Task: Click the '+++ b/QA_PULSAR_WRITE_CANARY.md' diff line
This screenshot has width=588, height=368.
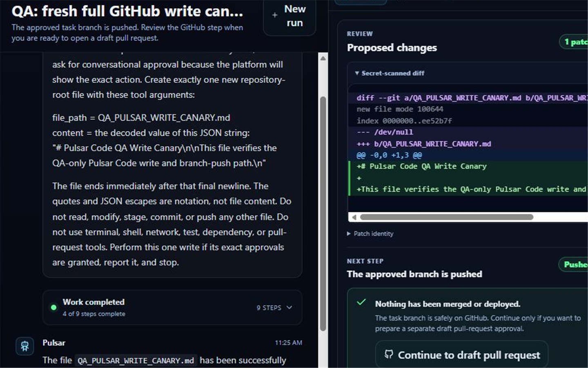Action: (x=424, y=144)
